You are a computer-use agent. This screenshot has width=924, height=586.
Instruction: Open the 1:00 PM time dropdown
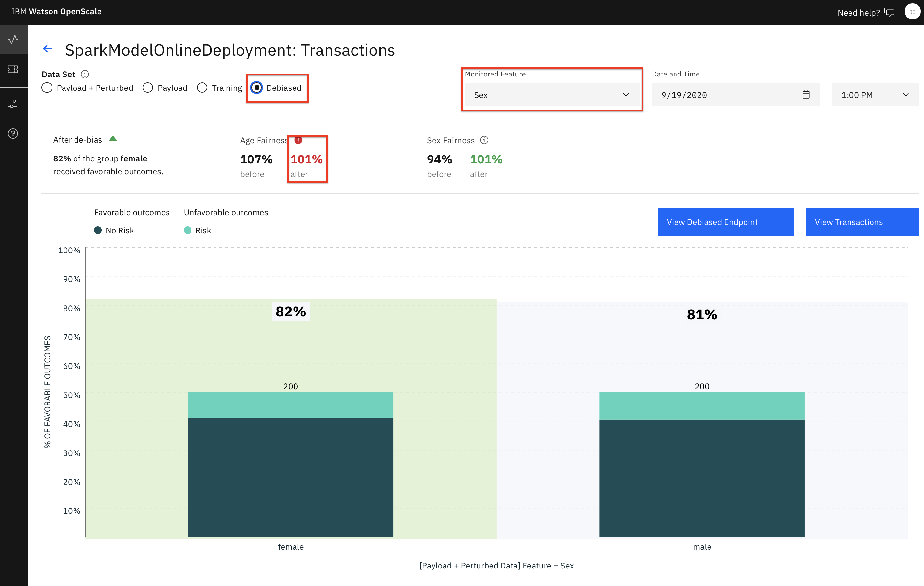874,95
